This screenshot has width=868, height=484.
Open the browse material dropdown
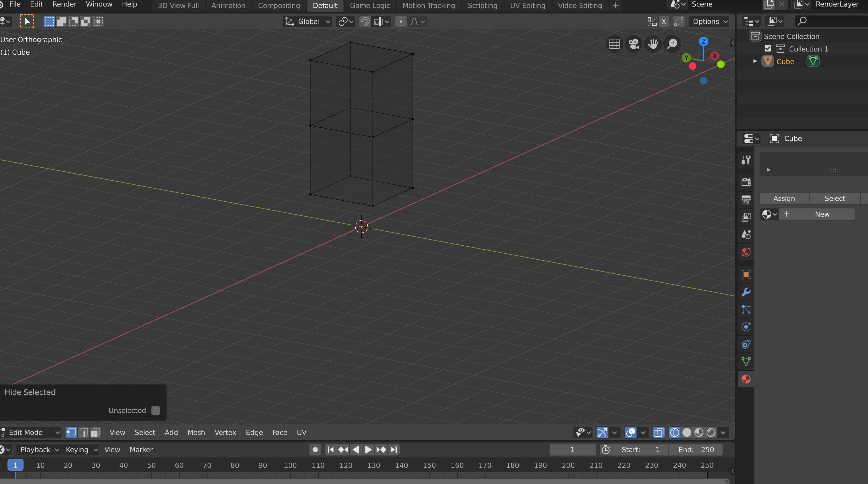click(x=769, y=214)
